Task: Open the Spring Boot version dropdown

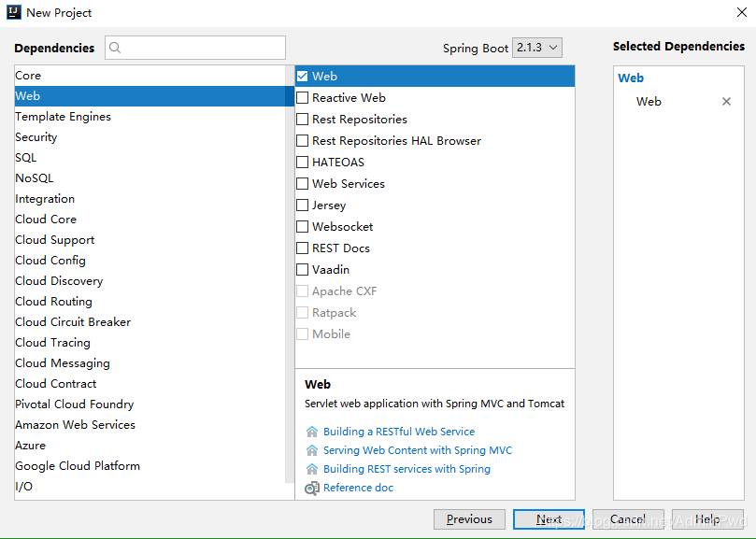Action: (537, 48)
